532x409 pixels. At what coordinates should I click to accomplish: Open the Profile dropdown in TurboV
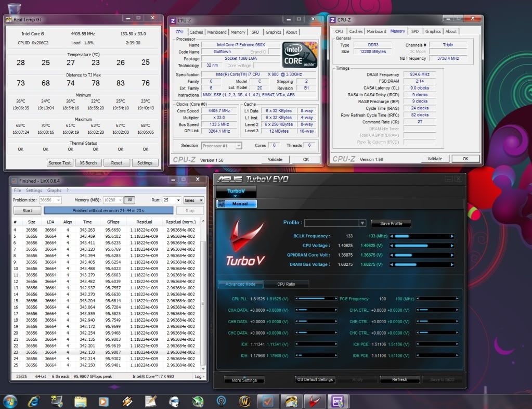[x=362, y=223]
